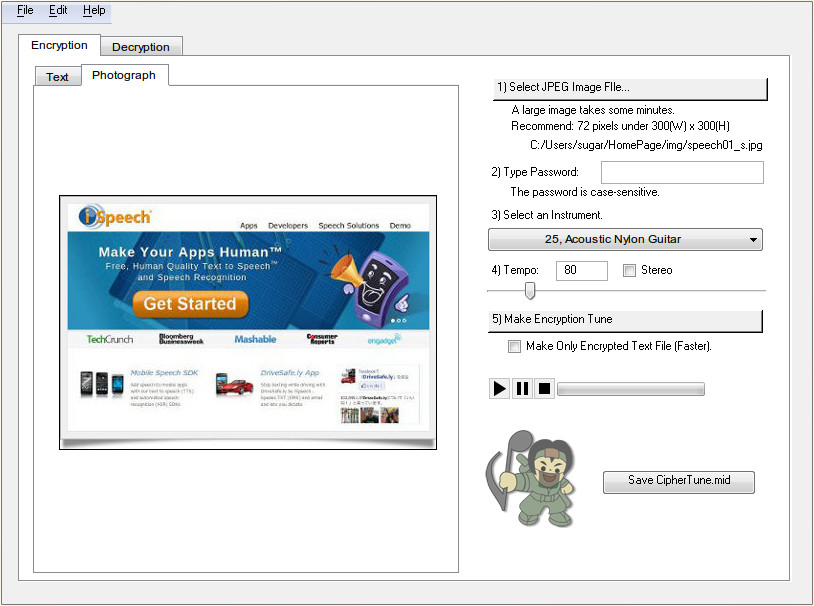Screen dimensions: 814x606
Task: Click the playback progress bar
Action: 630,389
